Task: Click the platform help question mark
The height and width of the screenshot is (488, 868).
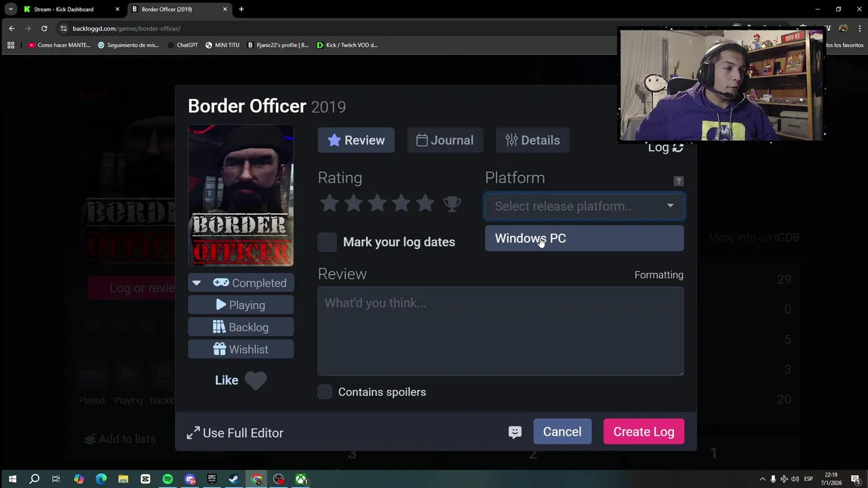Action: [x=678, y=181]
